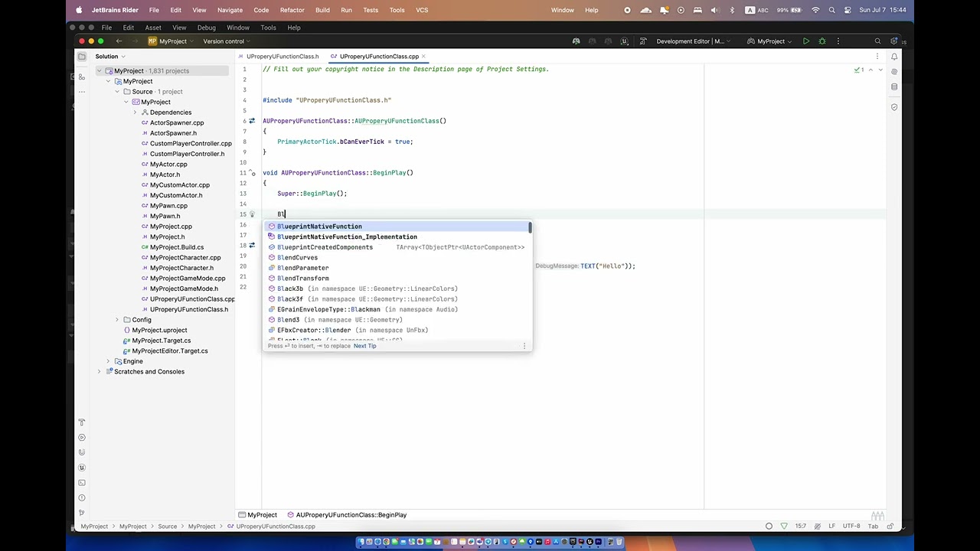Collapse the root MyProject solution node
The image size is (980, 551).
coord(99,71)
